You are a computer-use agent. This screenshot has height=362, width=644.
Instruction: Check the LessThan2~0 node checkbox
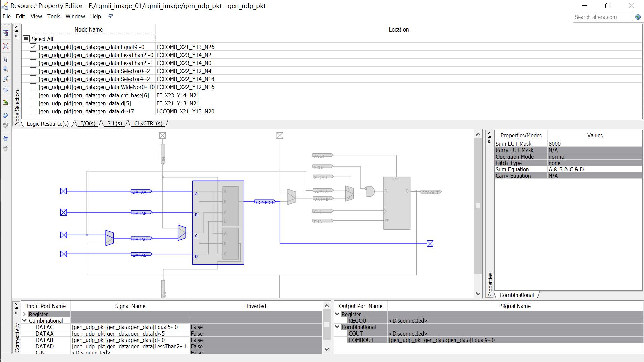point(33,55)
